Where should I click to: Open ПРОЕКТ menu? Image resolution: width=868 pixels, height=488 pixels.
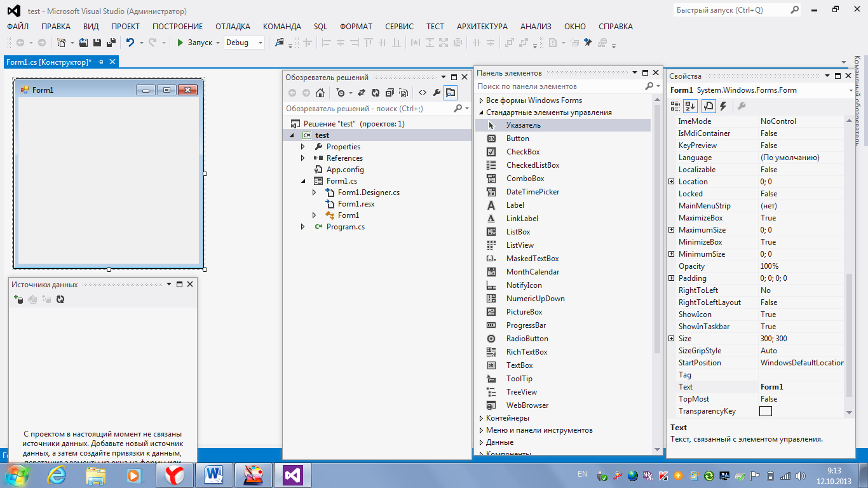tap(125, 27)
